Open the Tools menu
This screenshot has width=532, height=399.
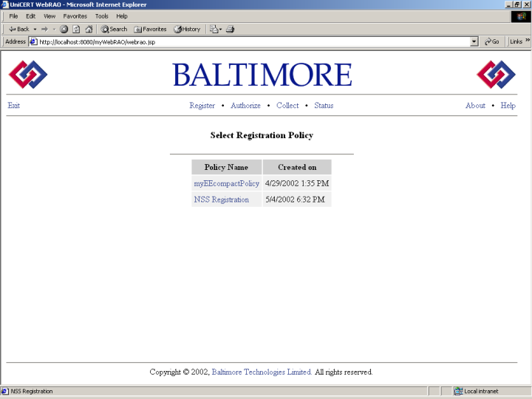point(102,16)
